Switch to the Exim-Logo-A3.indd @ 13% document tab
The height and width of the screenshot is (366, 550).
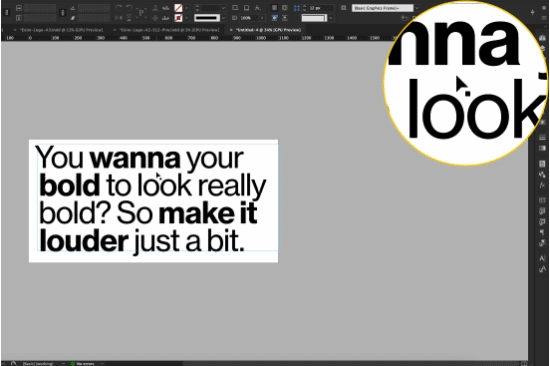(x=61, y=30)
